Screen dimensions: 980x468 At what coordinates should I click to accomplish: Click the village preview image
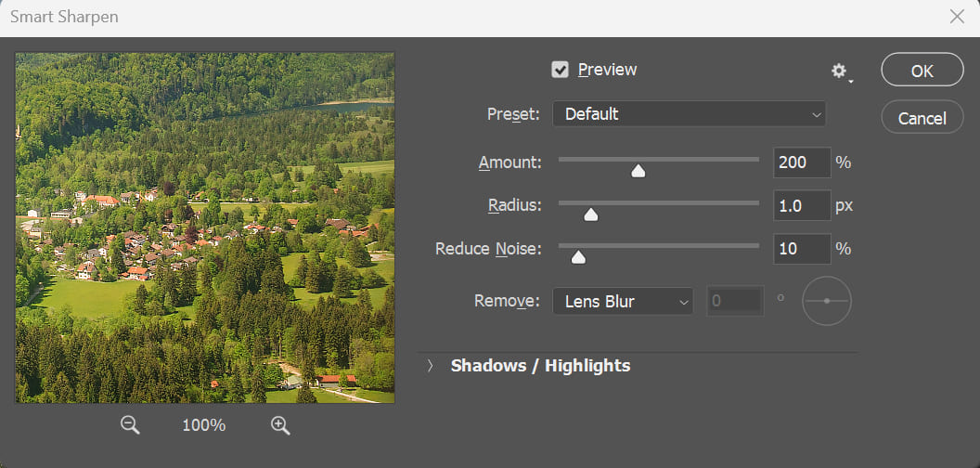[205, 227]
